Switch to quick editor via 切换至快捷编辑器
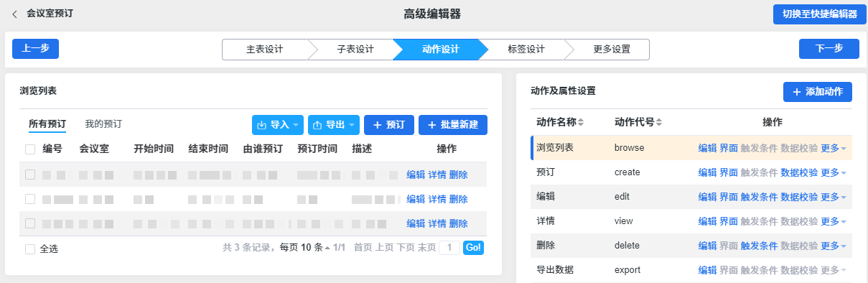This screenshot has width=868, height=283. [819, 14]
